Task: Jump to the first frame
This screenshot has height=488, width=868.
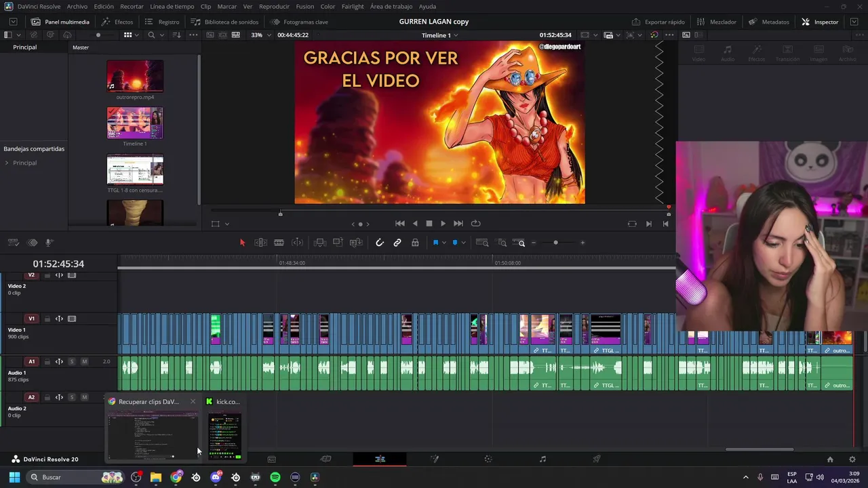Action: (x=400, y=224)
